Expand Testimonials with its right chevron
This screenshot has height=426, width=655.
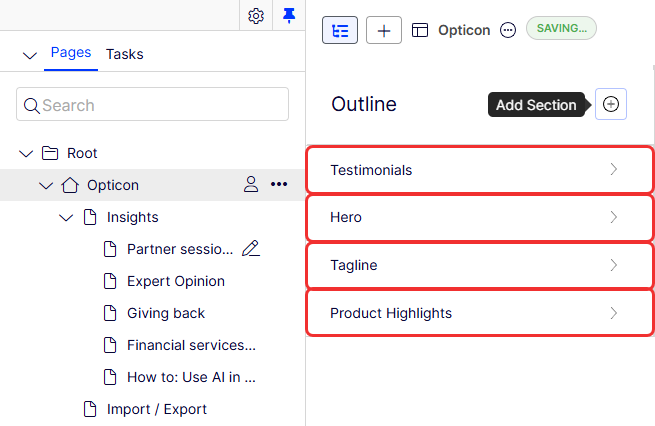coord(613,170)
